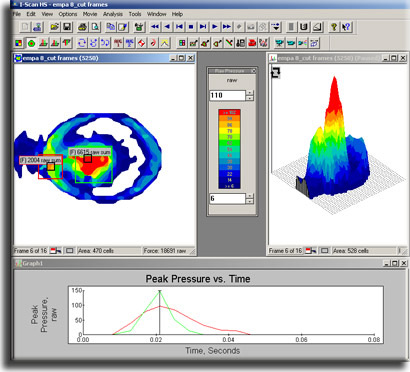
Task: Increase the upper raw pressure value 110
Action: pyautogui.click(x=250, y=93)
